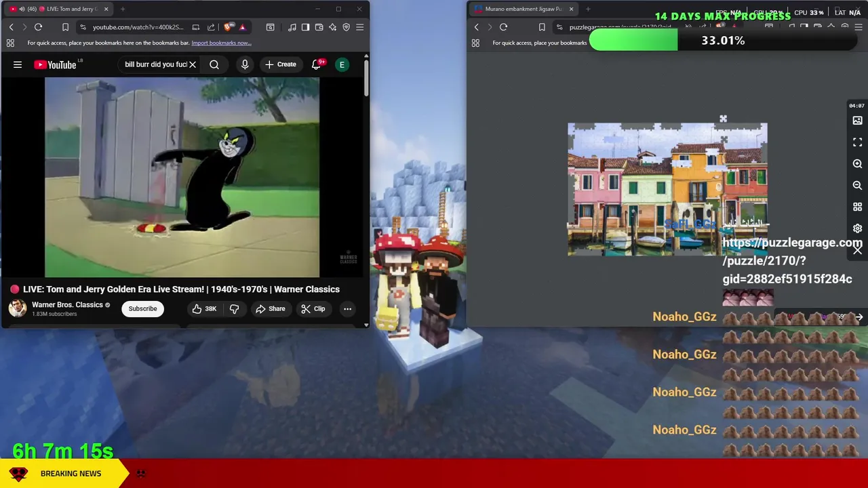Close the LIVE: Tom and Jerry tab

[x=106, y=9]
